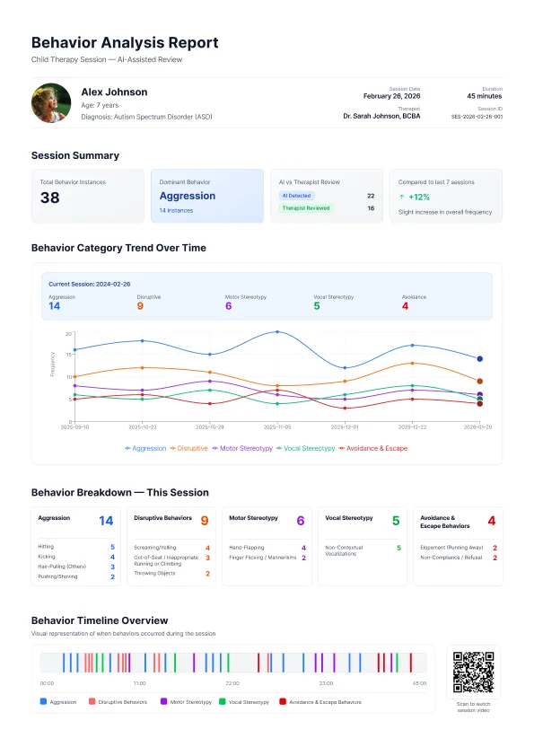Click the Non-Contextual Vocalizations row
The height and width of the screenshot is (756, 534).
(363, 550)
